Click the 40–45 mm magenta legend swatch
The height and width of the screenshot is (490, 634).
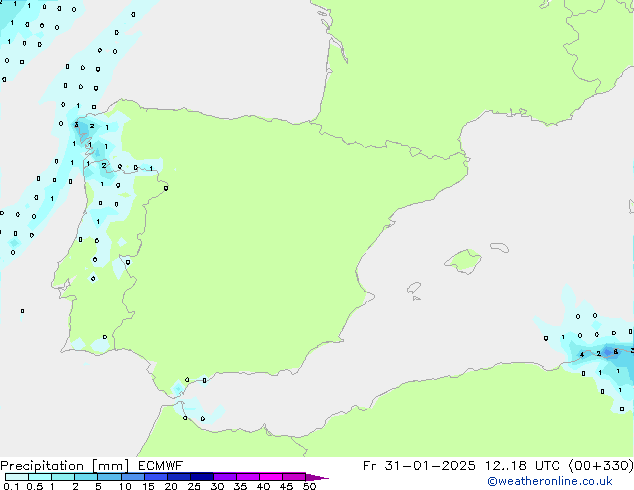tap(271, 477)
